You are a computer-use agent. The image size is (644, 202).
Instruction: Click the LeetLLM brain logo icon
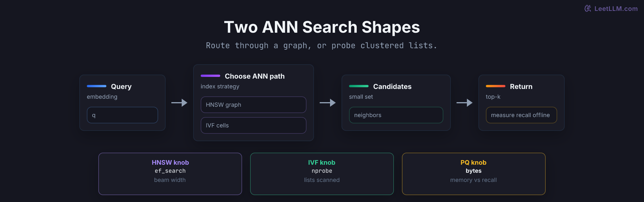[x=588, y=9]
